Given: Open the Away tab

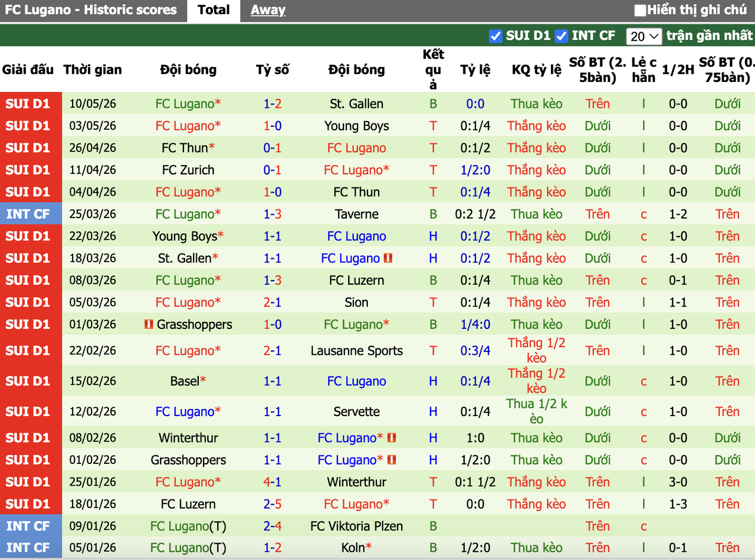Looking at the screenshot, I should 268,10.
